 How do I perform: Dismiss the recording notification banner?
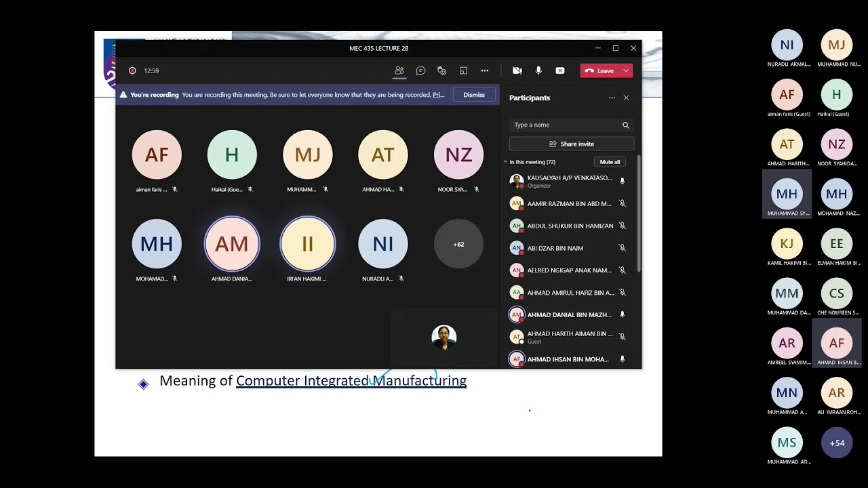(x=474, y=95)
